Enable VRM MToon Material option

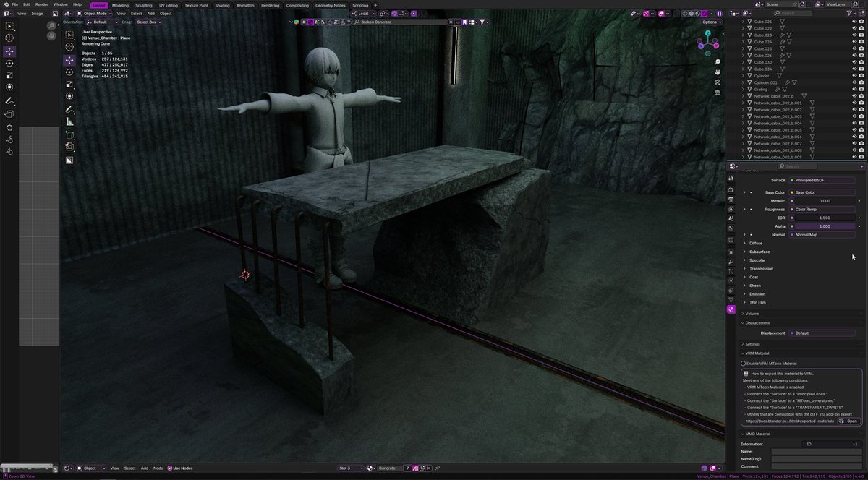pyautogui.click(x=744, y=364)
